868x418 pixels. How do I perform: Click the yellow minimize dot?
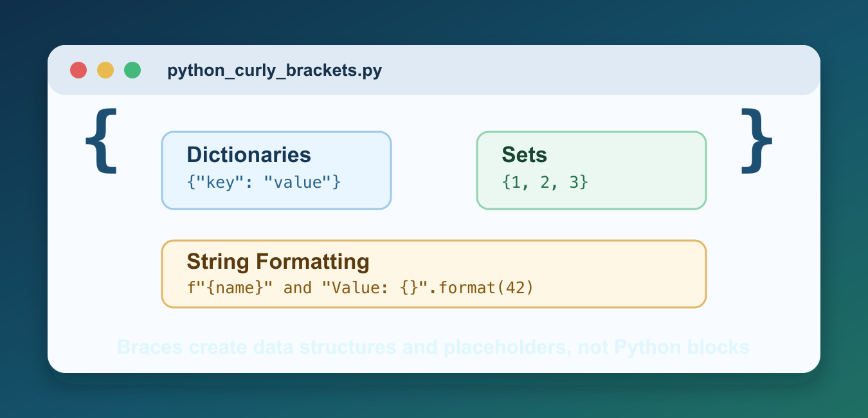point(105,70)
